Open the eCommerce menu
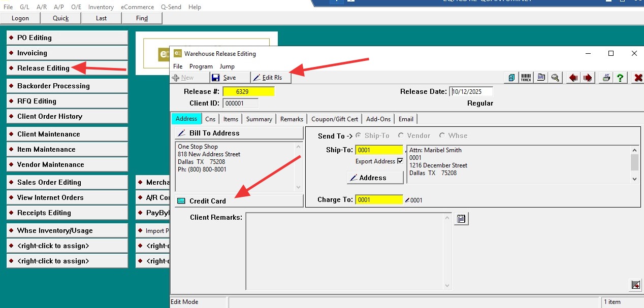Viewport: 644px width, 308px height. pos(138,7)
